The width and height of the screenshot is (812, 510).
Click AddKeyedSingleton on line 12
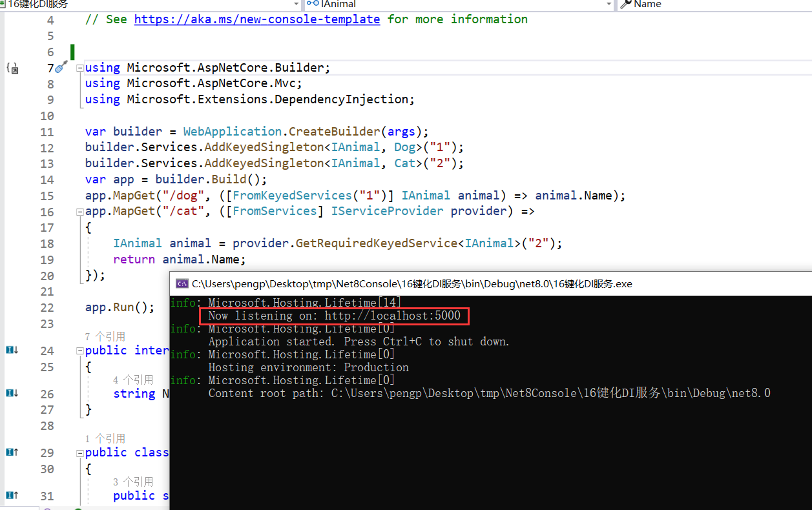pos(264,147)
